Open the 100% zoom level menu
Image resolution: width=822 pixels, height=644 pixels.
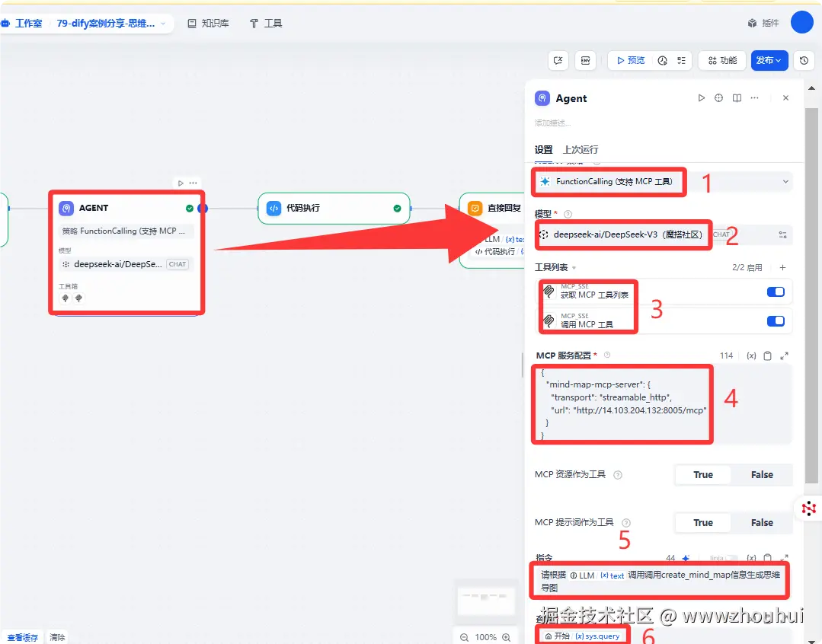point(485,637)
